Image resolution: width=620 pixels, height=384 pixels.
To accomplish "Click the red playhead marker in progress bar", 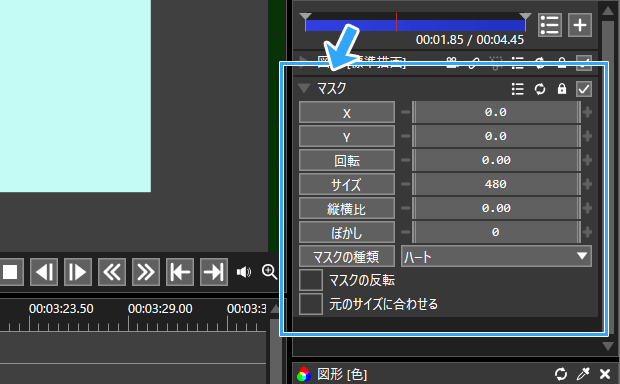I will 396,22.
